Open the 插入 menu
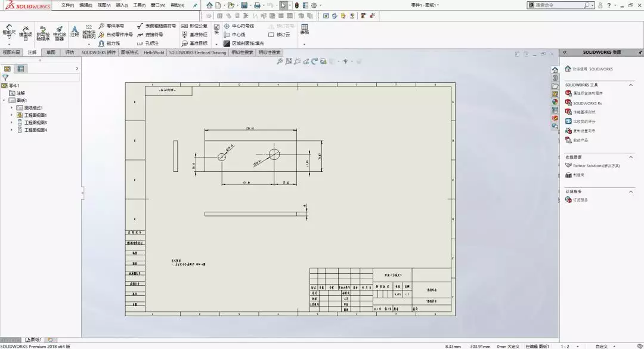This screenshot has width=644, height=349. pos(122,5)
